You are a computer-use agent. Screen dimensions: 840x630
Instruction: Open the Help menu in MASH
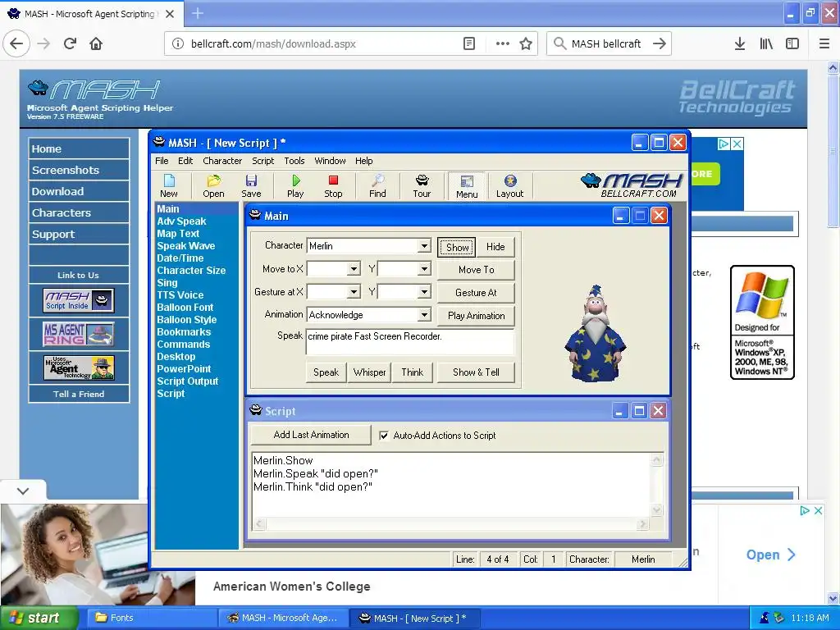[363, 161]
